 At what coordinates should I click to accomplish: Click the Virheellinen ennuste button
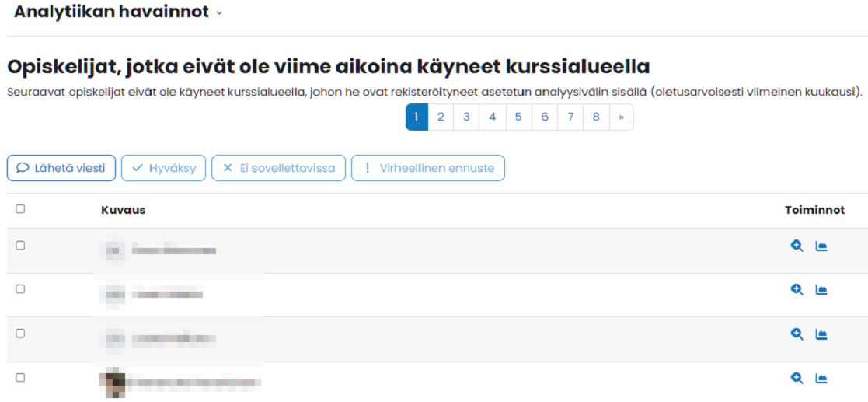coord(428,168)
